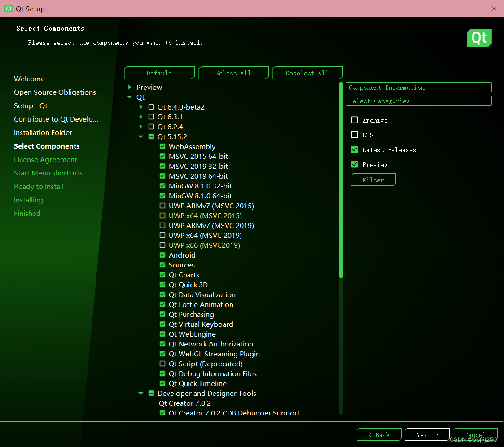504x447 pixels.
Task: Collapse Developer and Designer Tools node arrow
Action: point(141,393)
